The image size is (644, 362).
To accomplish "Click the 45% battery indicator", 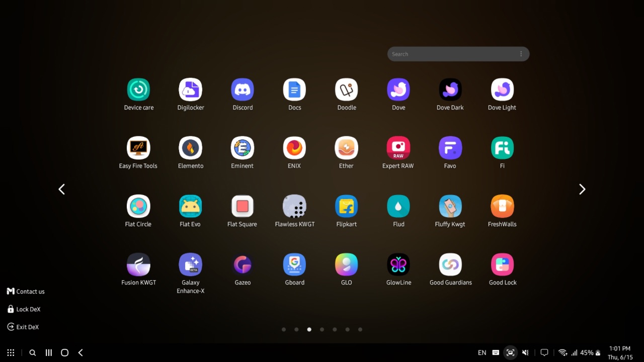I will coord(591,353).
